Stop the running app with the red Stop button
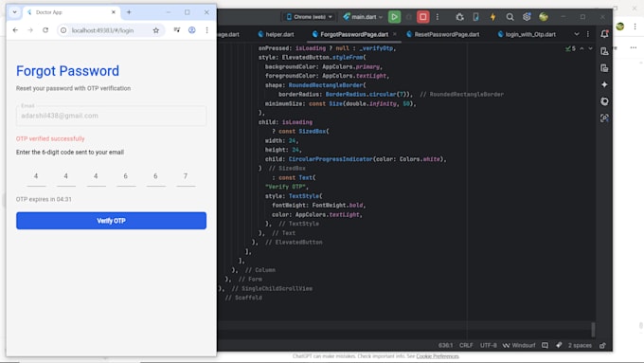 (x=422, y=17)
